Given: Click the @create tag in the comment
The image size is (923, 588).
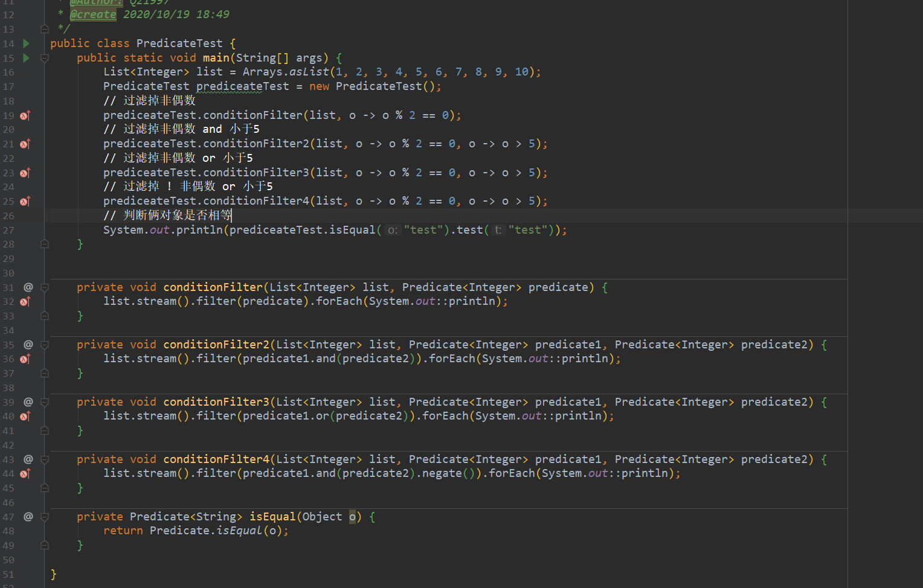Looking at the screenshot, I should [x=93, y=14].
